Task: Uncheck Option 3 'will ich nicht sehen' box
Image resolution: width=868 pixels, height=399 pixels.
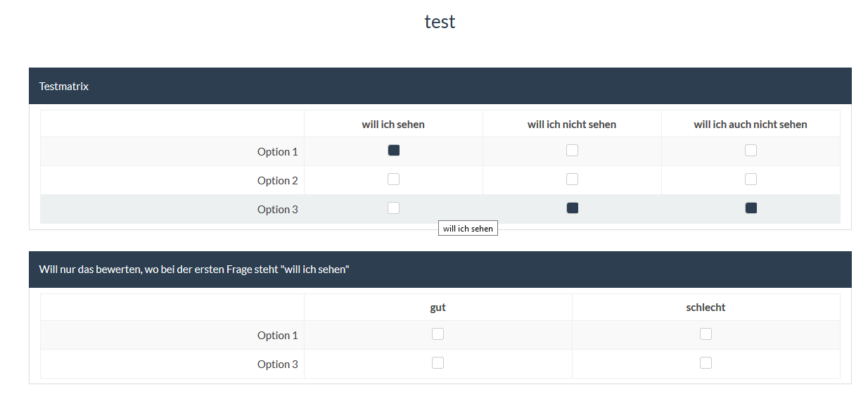Action: (572, 208)
